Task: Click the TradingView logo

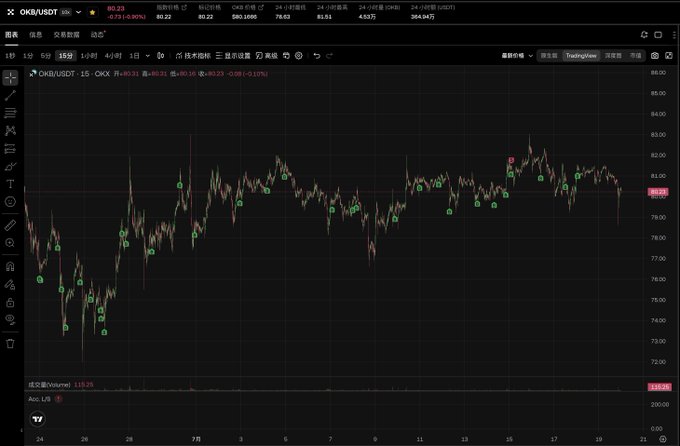Action: pyautogui.click(x=38, y=419)
